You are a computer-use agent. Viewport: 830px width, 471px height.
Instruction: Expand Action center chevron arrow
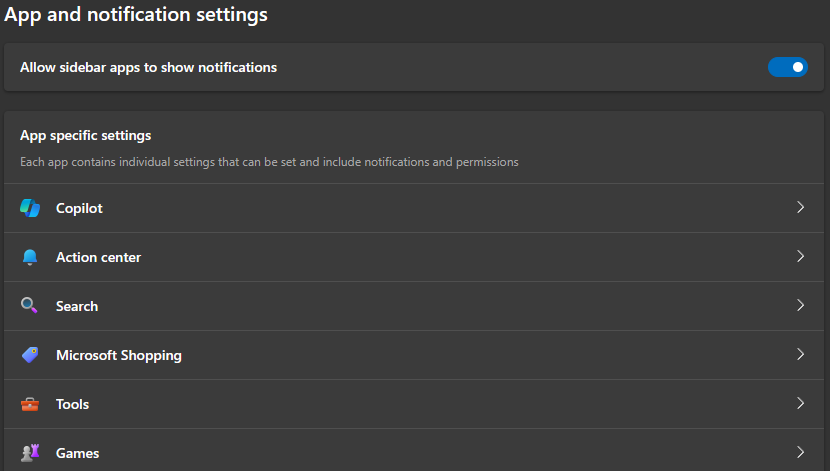800,256
